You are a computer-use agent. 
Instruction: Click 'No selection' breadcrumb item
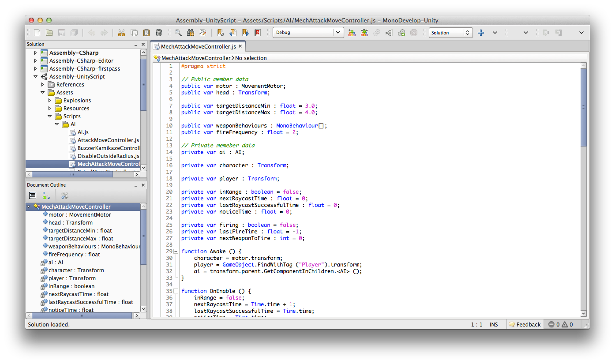click(x=251, y=58)
